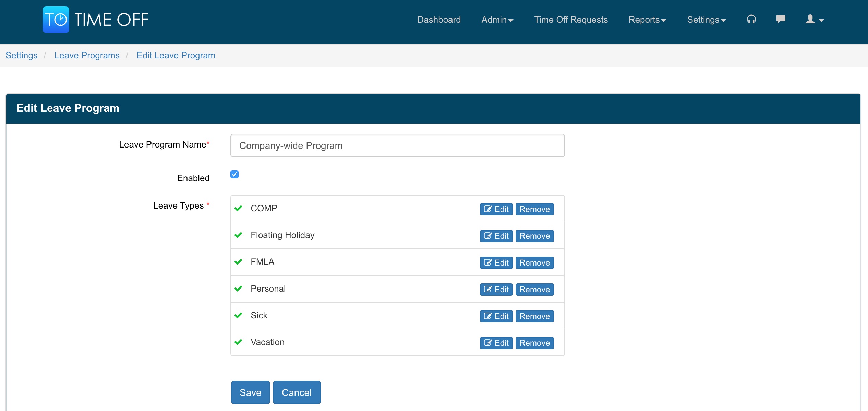Edit the COMP leave type
The image size is (868, 411).
(496, 209)
